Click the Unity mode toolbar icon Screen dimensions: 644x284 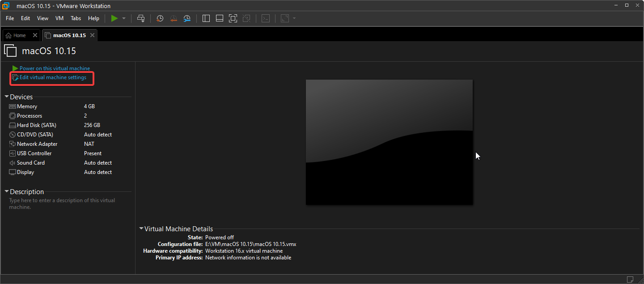click(246, 18)
